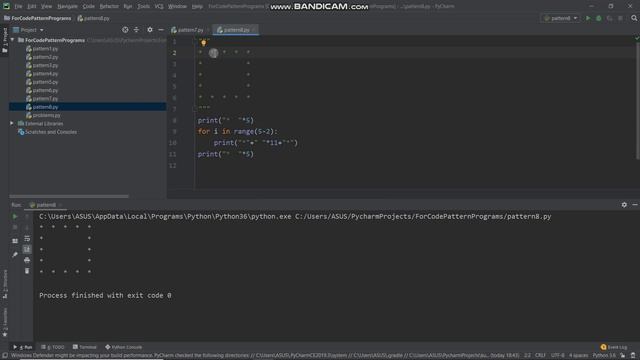Toggle the Favorites side tab
640x360 pixels.
(x=4, y=322)
